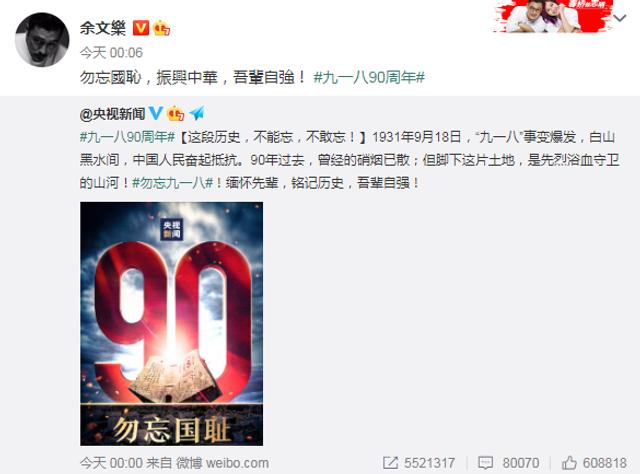Click the red banner ad image at top right
Viewport: 640px width, 474px height.
click(x=551, y=16)
